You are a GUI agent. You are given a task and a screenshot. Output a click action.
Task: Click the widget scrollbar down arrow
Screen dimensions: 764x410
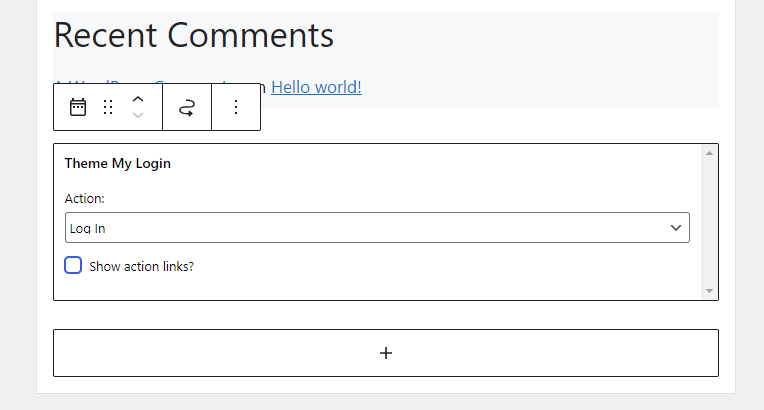click(709, 291)
